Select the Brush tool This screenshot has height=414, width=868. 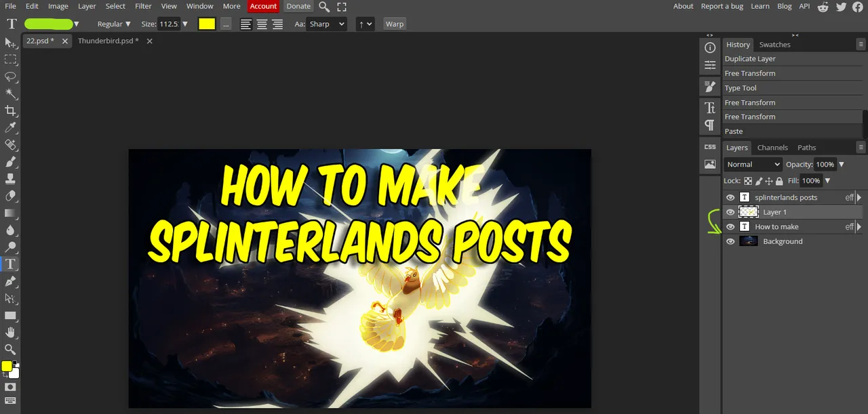[x=10, y=162]
